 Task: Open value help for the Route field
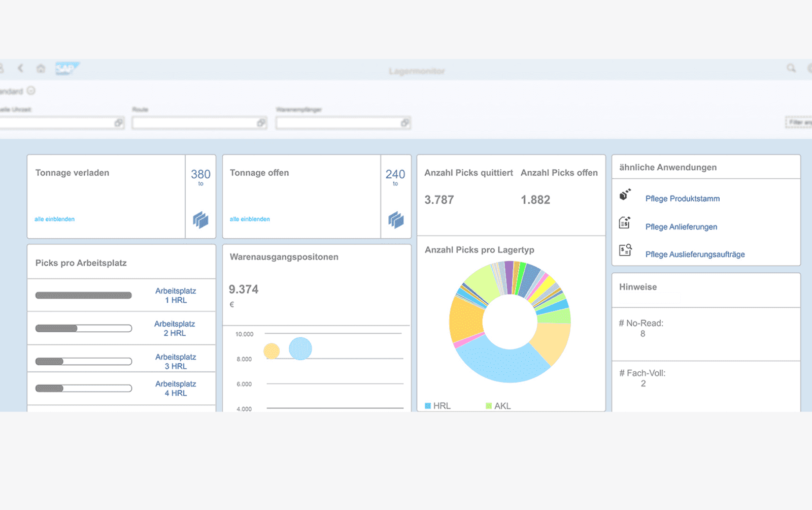pyautogui.click(x=262, y=123)
